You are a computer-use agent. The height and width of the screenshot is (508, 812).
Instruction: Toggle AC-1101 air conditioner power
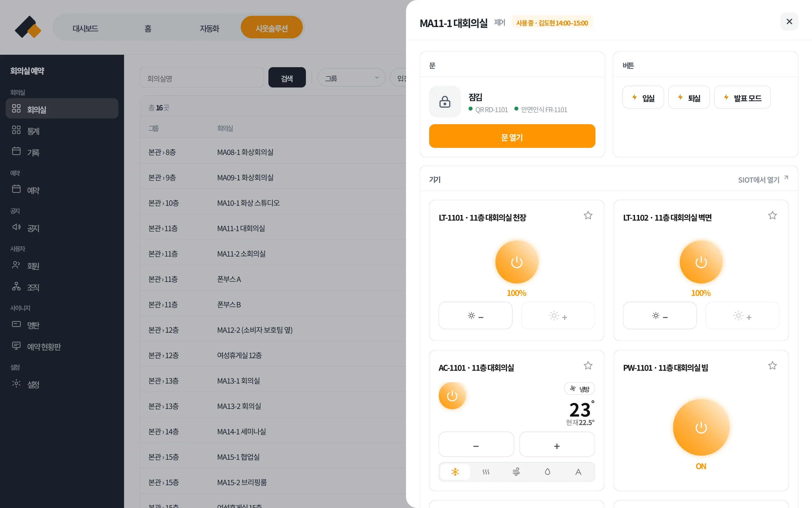coord(452,396)
